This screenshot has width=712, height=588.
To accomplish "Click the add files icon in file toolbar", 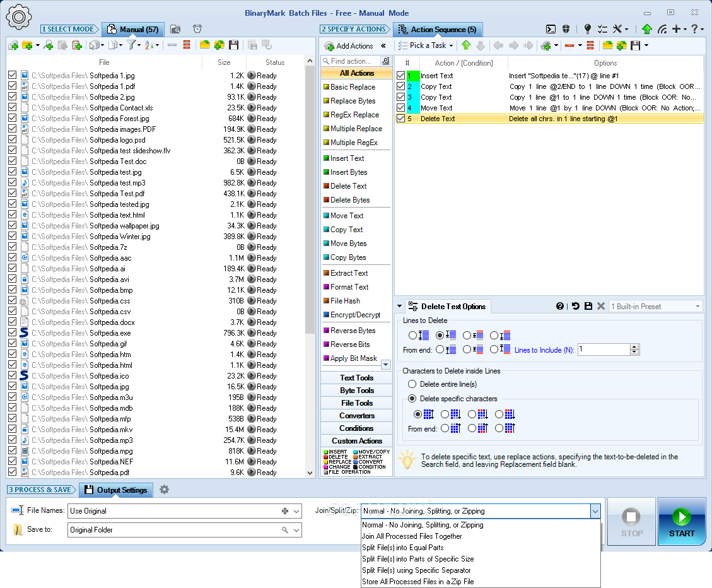I will pos(13,45).
